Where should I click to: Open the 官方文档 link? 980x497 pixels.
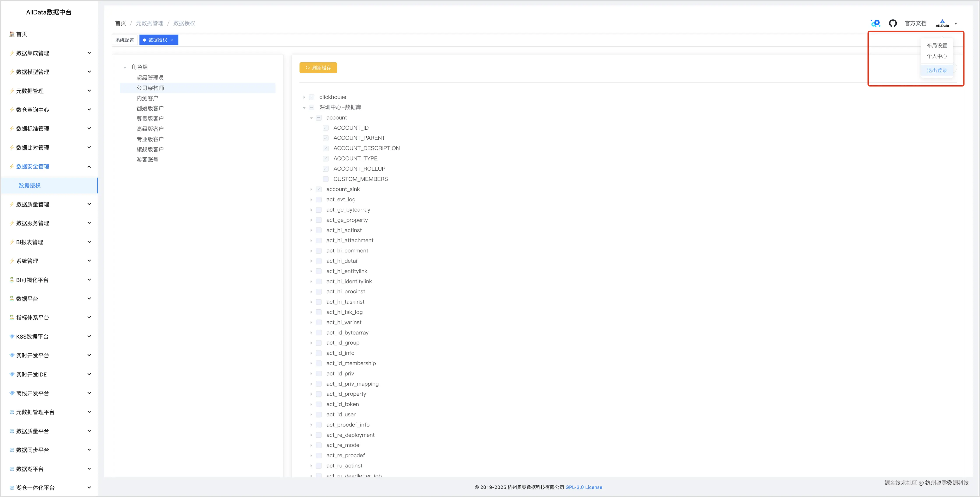click(915, 23)
